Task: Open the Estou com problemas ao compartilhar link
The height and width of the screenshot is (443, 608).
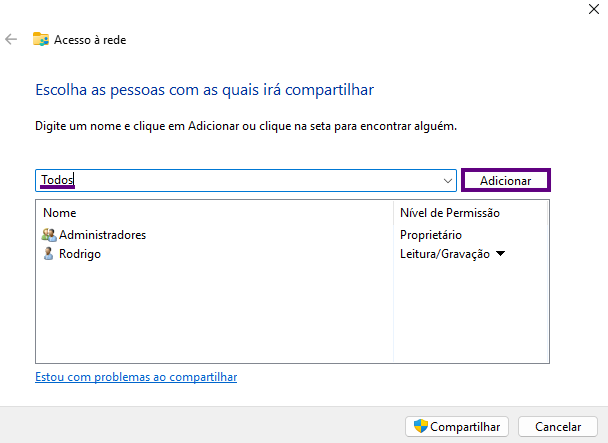Action: tap(136, 377)
